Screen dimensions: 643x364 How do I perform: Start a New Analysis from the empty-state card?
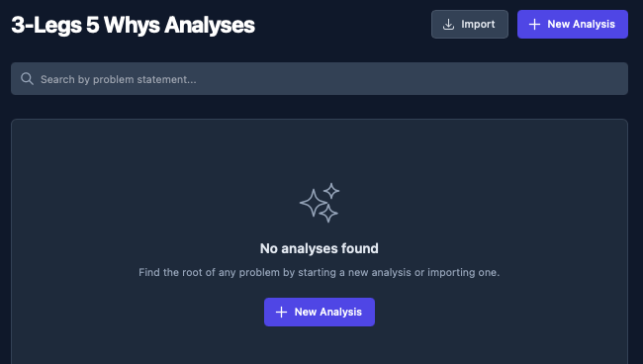coord(320,312)
